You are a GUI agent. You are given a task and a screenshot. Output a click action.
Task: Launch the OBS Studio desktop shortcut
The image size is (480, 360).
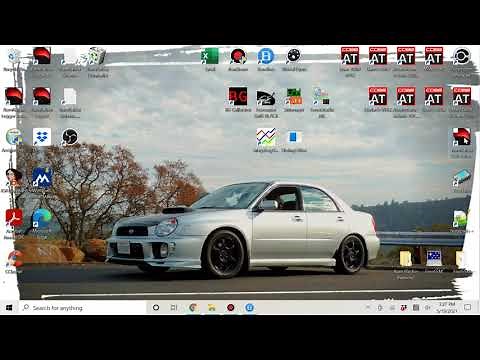(70, 137)
